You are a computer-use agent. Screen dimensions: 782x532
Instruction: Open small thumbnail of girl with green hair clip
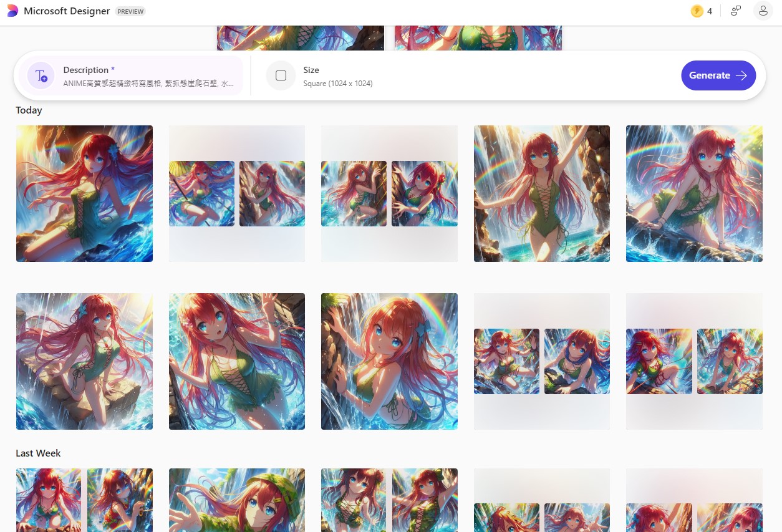[x=659, y=361]
